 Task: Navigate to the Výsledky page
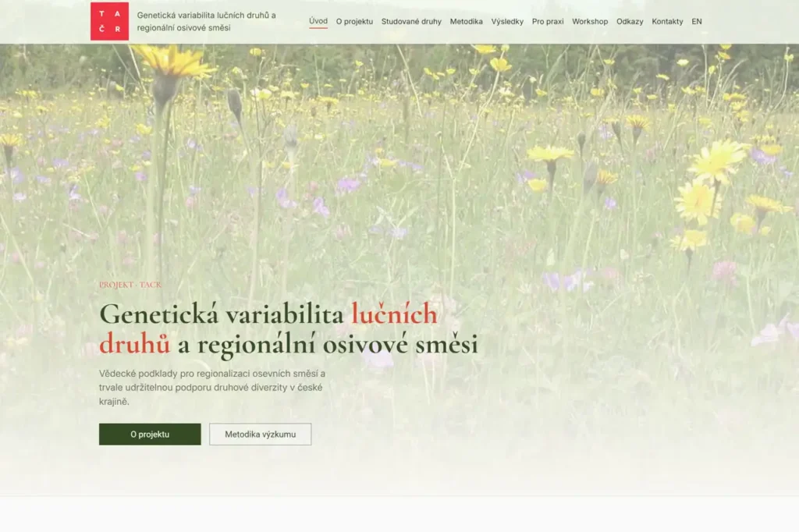pos(507,21)
